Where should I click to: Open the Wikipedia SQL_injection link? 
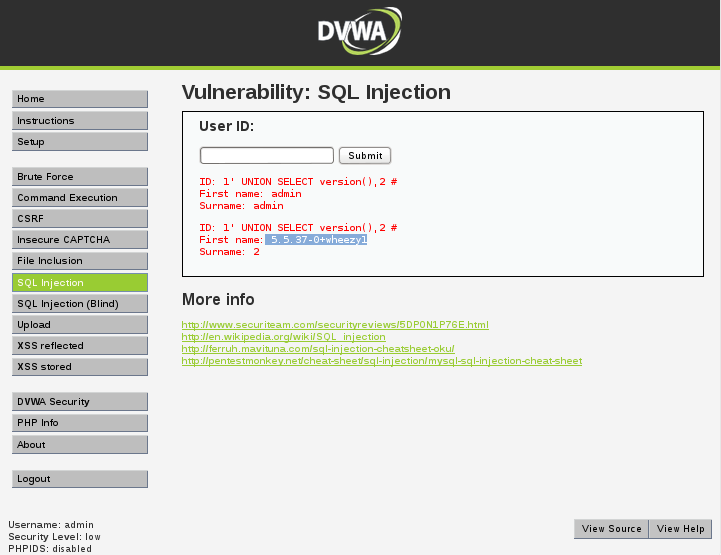(x=283, y=337)
